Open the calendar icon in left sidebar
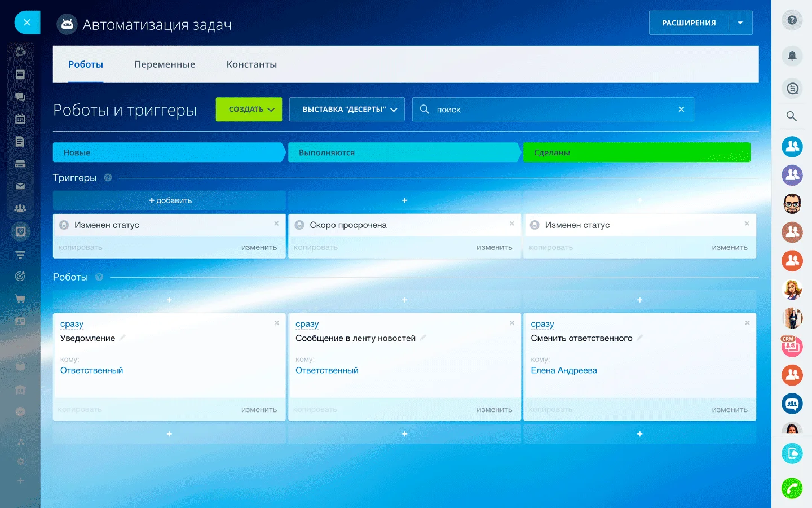812x508 pixels. 20,119
